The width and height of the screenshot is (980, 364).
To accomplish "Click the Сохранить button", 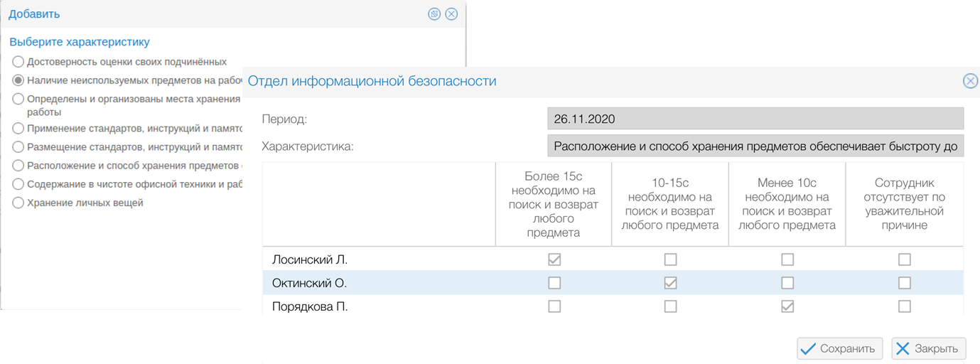I will (x=840, y=348).
